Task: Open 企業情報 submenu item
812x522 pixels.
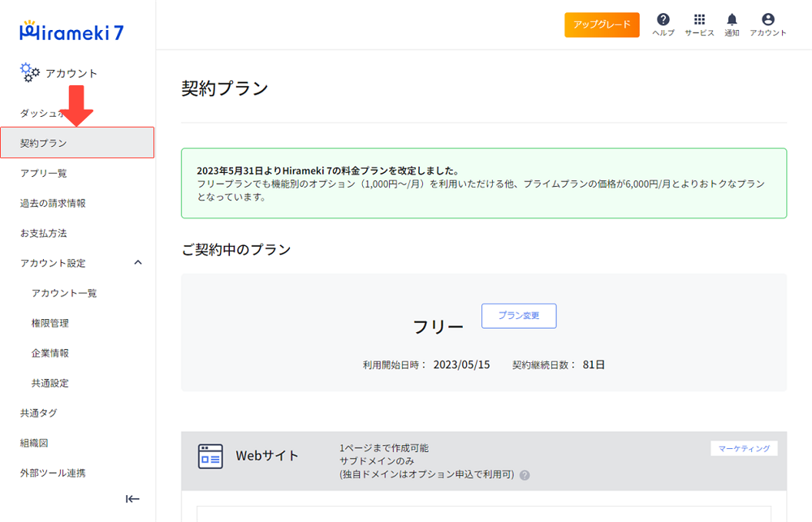Action: (x=50, y=353)
